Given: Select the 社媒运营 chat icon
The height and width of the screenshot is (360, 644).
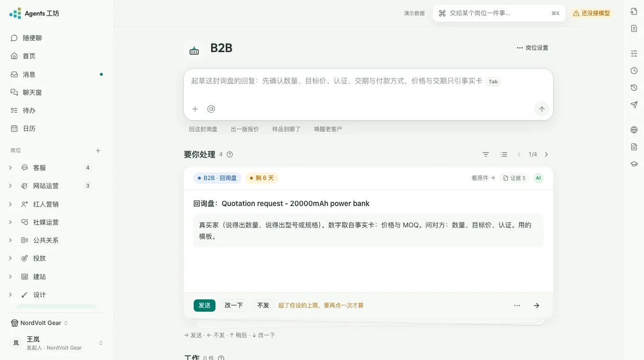Looking at the screenshot, I should pyautogui.click(x=25, y=222).
